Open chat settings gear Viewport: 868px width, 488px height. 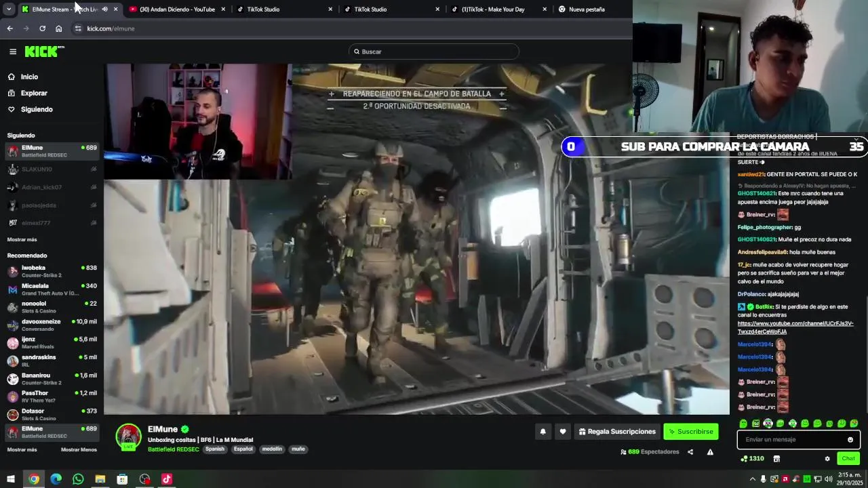coord(827,459)
